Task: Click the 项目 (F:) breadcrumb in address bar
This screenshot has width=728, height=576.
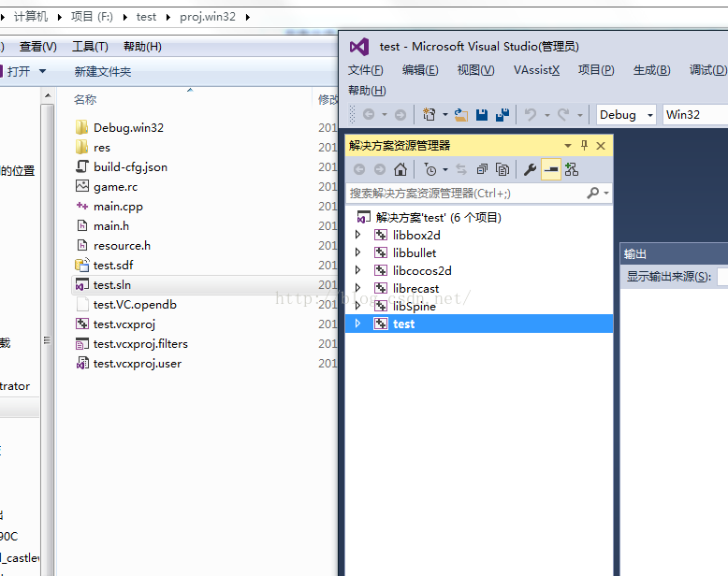Action: (x=92, y=17)
